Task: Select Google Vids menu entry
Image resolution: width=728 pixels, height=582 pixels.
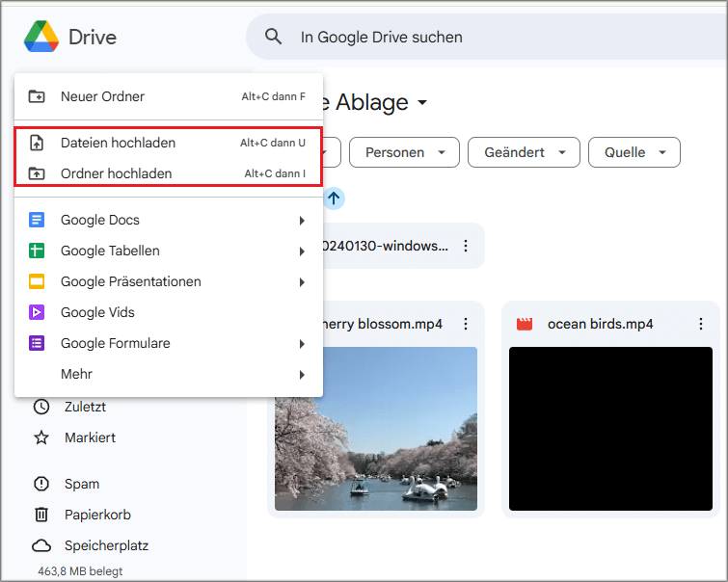Action: [169, 312]
